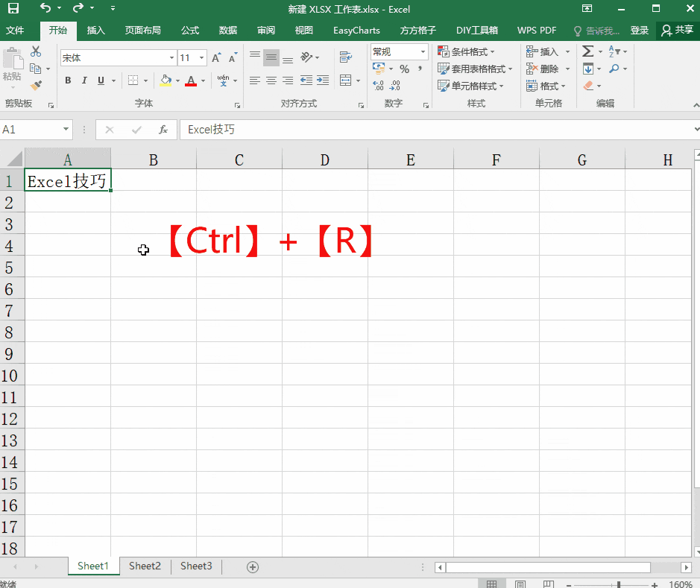
Task: Select the Merge and Center icon
Action: coord(346,80)
